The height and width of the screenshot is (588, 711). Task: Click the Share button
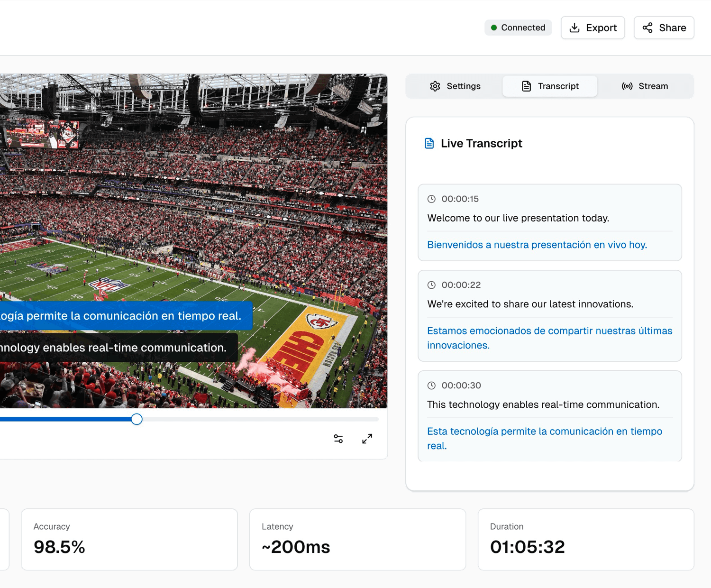(x=664, y=28)
